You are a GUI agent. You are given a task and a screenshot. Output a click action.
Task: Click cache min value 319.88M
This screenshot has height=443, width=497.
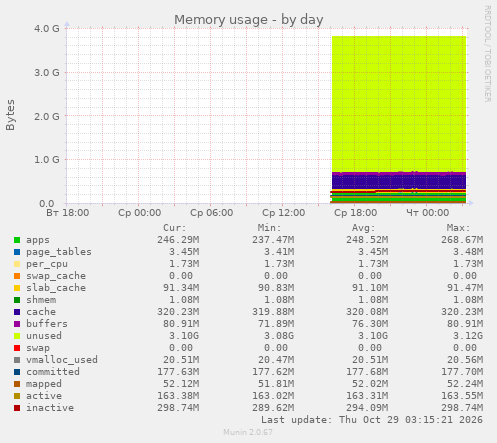(273, 312)
